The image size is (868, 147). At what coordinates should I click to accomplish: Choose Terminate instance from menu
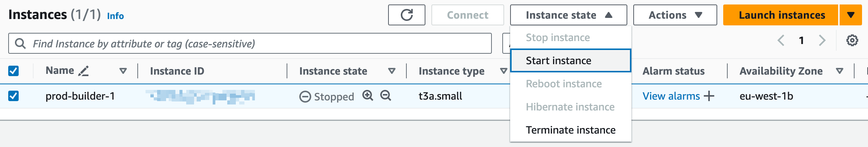click(x=571, y=130)
